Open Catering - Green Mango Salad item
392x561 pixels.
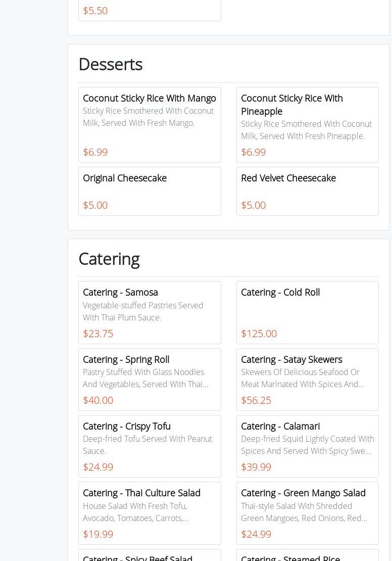coord(307,512)
